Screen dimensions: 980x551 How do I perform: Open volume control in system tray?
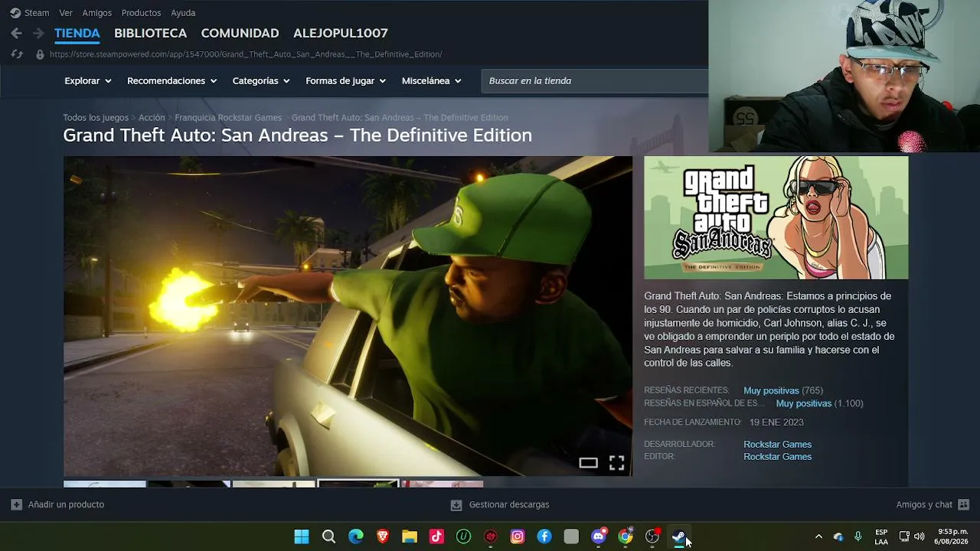[919, 536]
